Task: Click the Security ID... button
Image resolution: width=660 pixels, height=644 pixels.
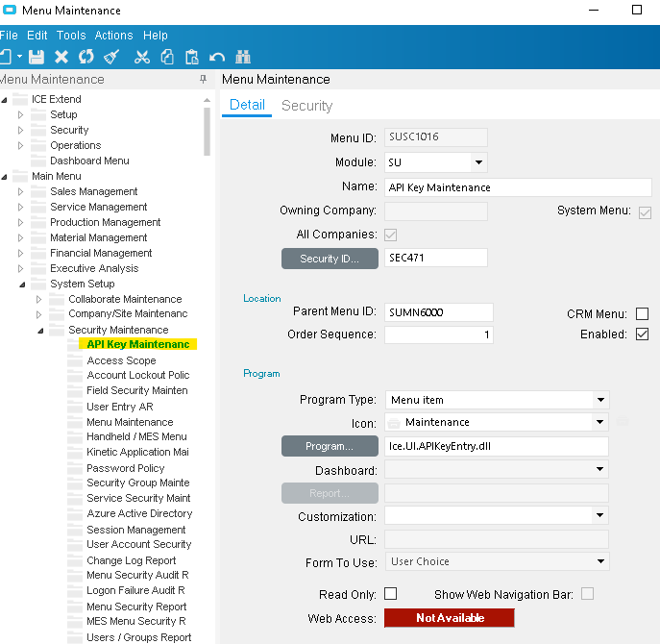Action: [x=330, y=259]
